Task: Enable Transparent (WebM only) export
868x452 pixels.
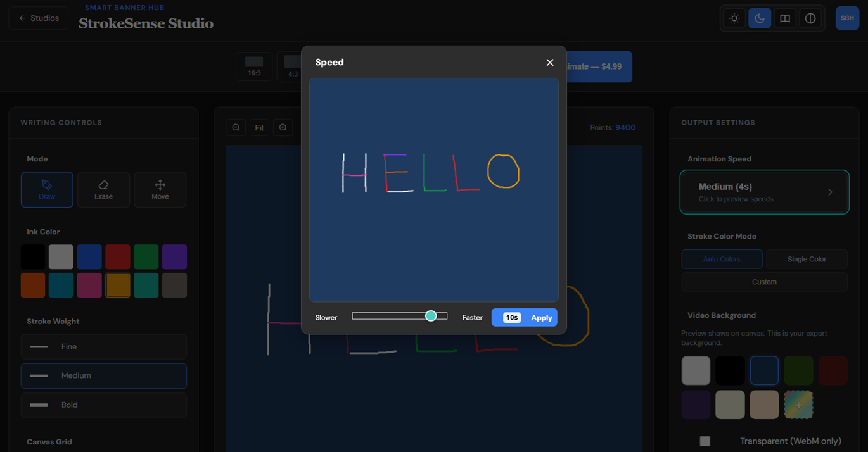Action: pyautogui.click(x=705, y=441)
